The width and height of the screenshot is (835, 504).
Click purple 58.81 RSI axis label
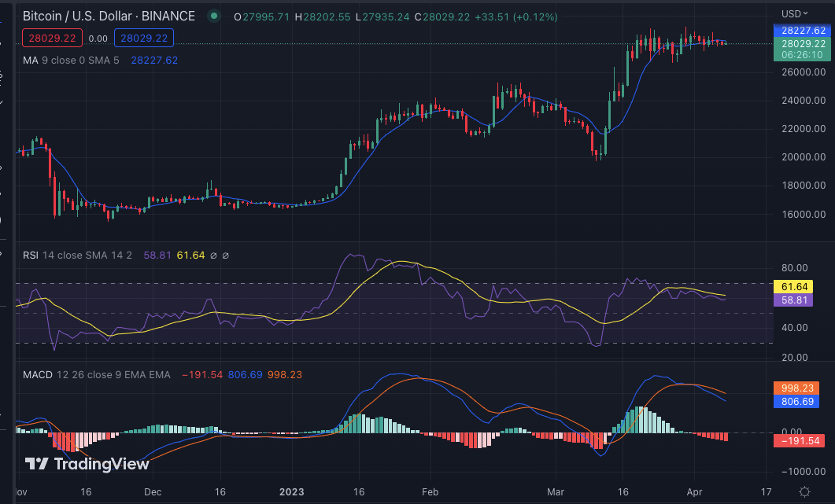coord(793,300)
